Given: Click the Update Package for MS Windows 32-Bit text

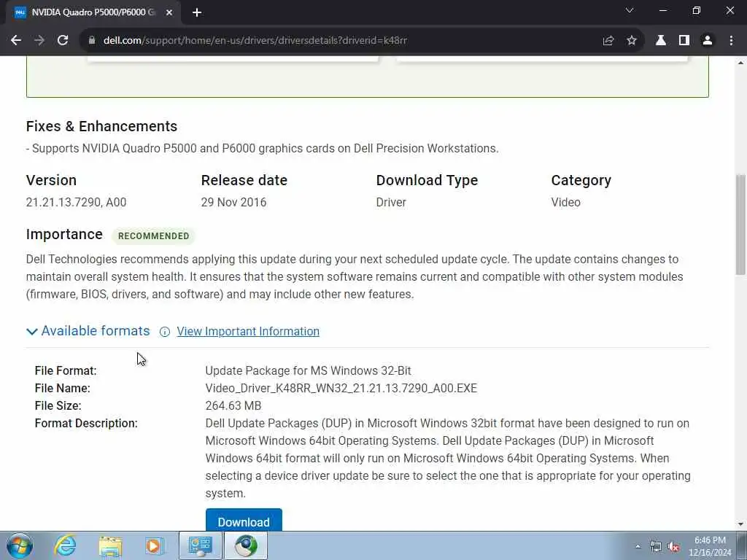Looking at the screenshot, I should pos(309,371).
